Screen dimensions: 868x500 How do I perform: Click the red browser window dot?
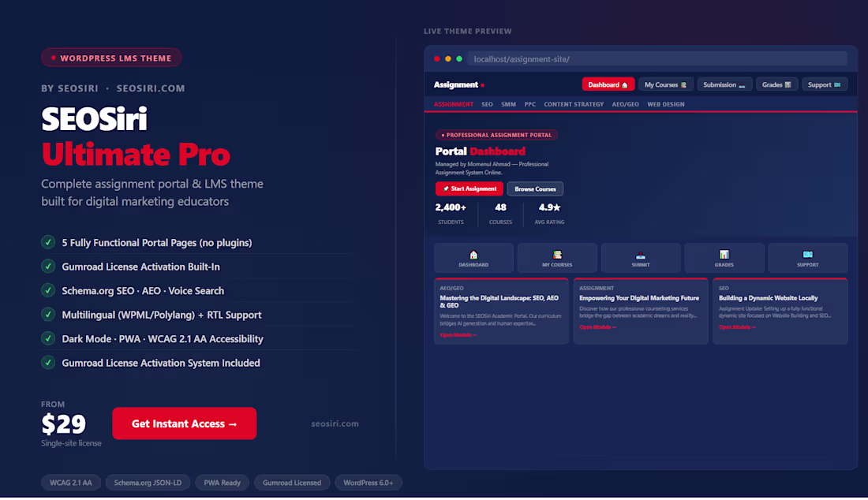click(x=437, y=59)
